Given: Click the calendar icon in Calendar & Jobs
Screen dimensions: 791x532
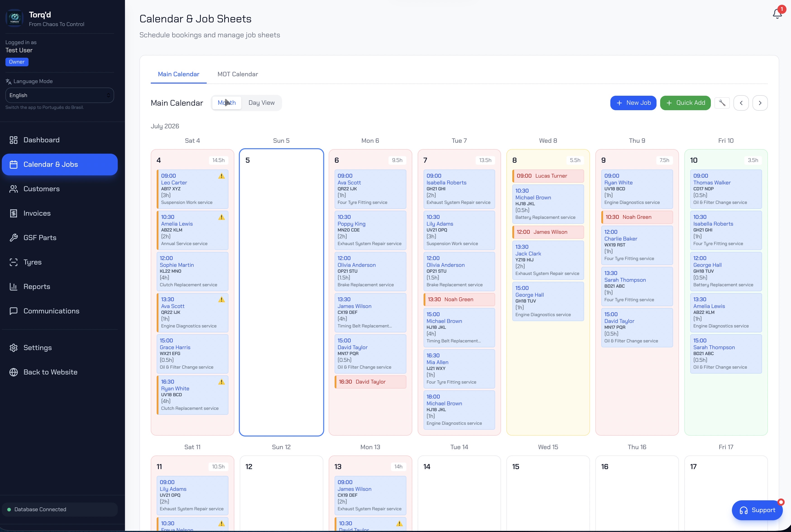Looking at the screenshot, I should point(14,165).
